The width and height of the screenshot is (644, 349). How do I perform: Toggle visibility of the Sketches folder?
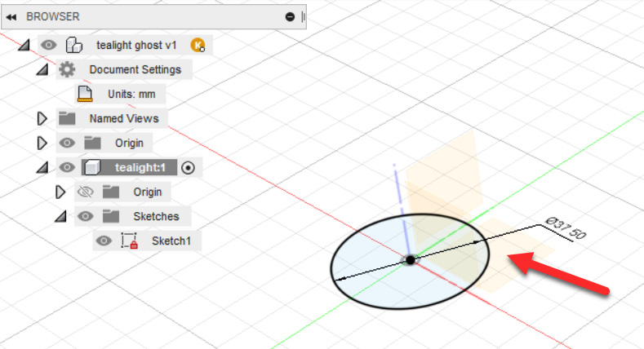[x=86, y=216]
